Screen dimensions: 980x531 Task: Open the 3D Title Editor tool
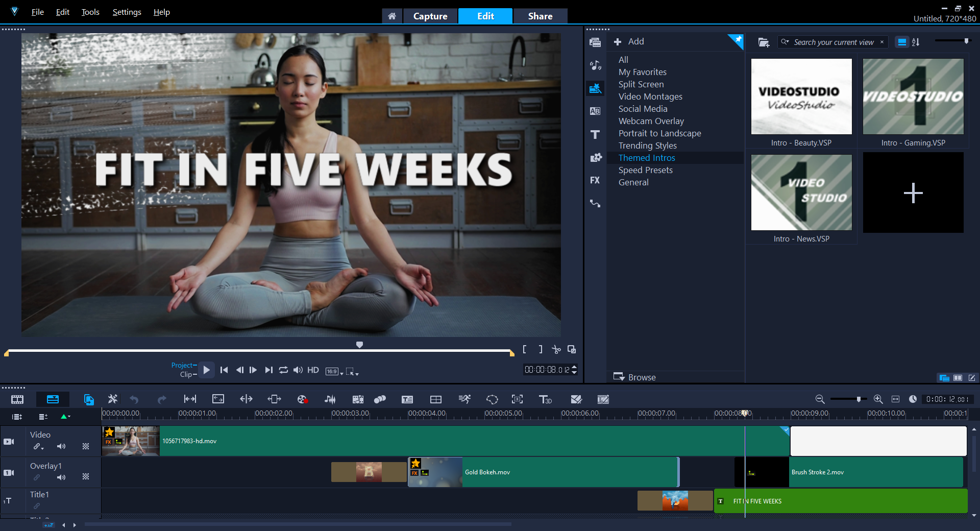(x=545, y=399)
